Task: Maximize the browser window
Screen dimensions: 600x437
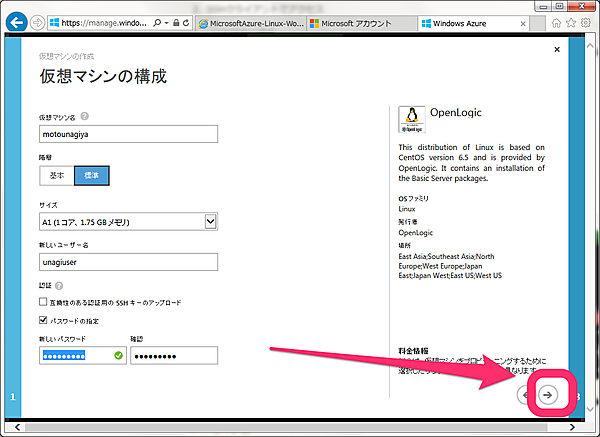Action: pos(560,7)
